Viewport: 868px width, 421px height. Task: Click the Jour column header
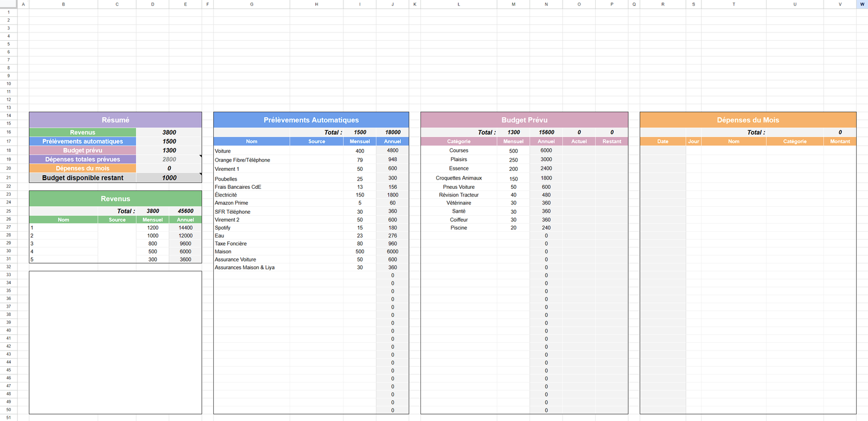click(693, 142)
